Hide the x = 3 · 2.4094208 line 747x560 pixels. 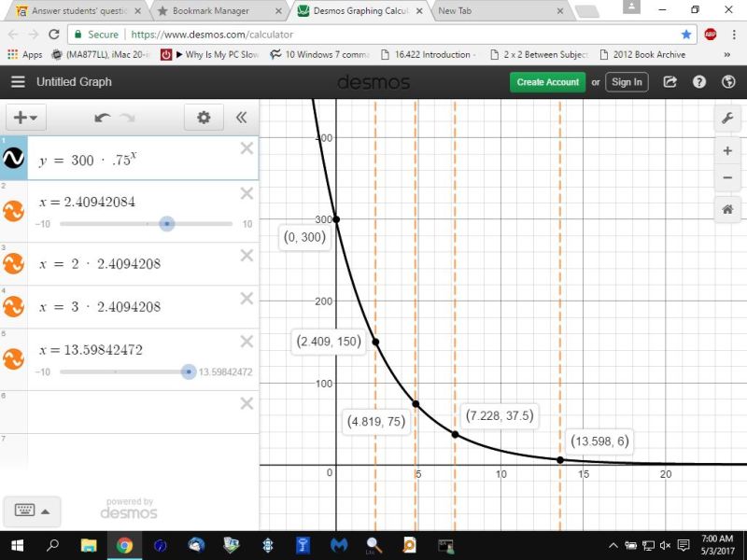(13, 307)
